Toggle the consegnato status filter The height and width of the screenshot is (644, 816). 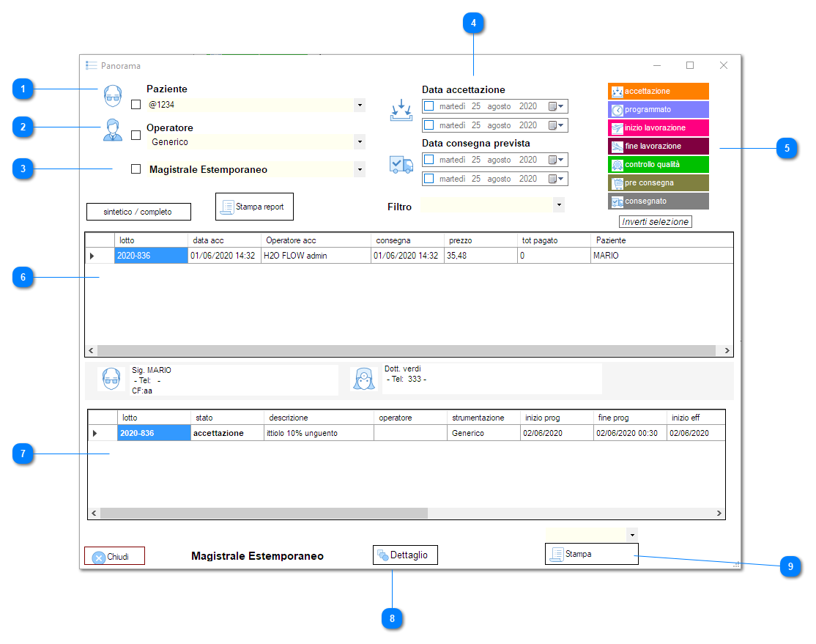[659, 201]
